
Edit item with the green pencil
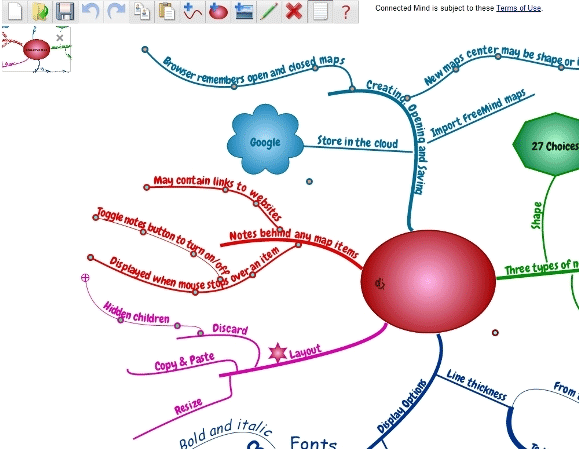click(x=269, y=11)
